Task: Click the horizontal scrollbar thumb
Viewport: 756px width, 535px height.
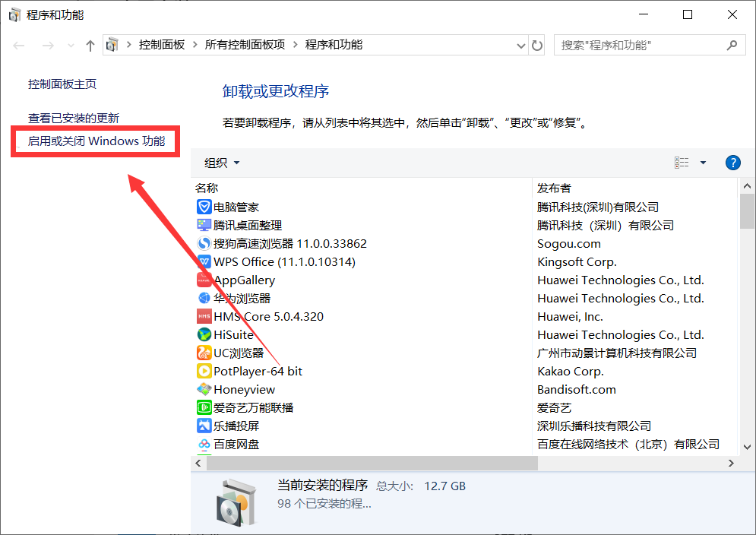Action: click(372, 463)
